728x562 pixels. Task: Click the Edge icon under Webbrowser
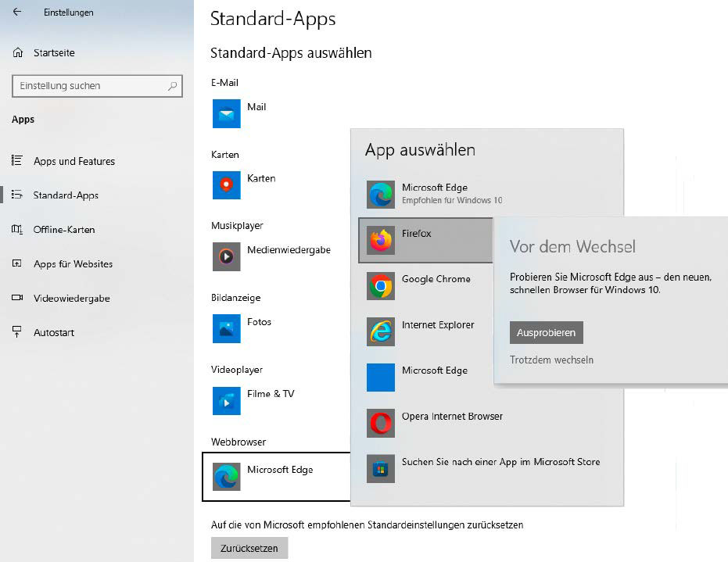tap(227, 477)
